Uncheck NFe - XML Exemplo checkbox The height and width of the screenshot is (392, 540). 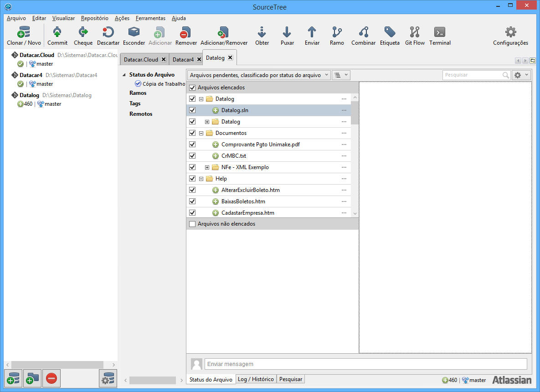pos(192,167)
